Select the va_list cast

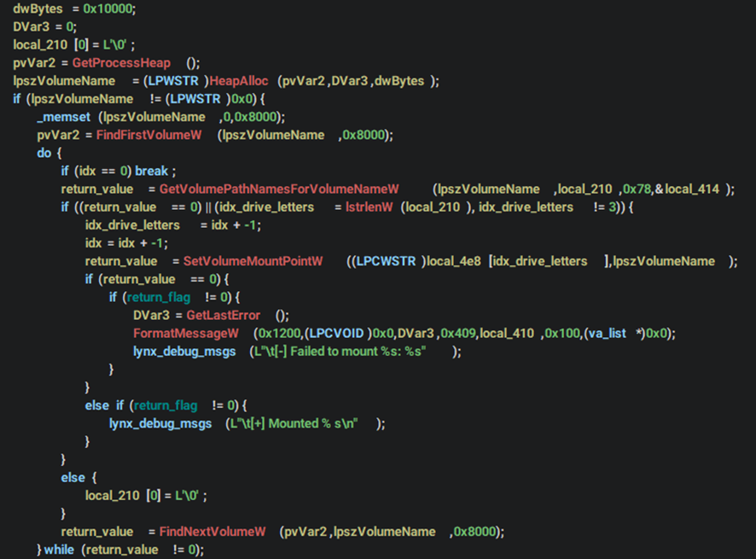pyautogui.click(x=607, y=334)
